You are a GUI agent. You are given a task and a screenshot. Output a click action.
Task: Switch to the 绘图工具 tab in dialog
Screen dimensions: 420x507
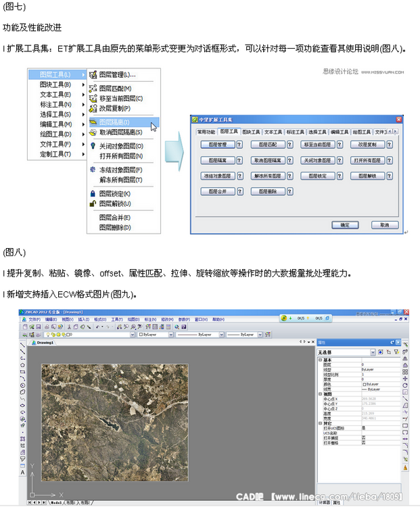(x=361, y=132)
